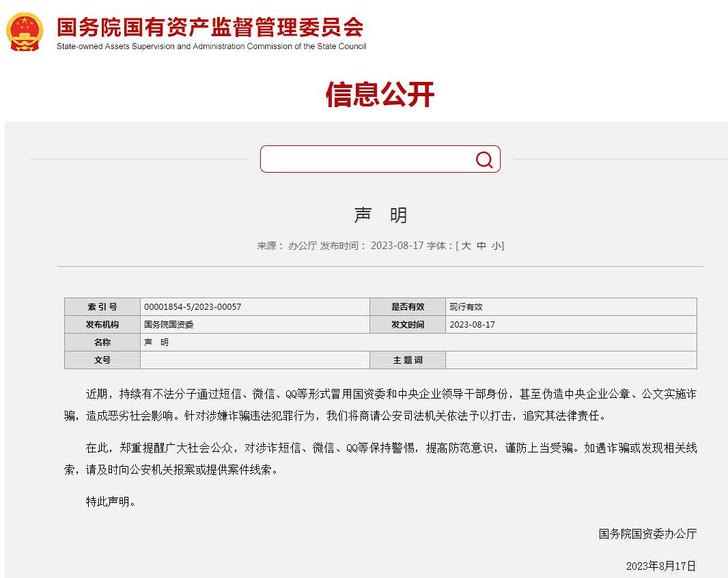The width and height of the screenshot is (728, 578).
Task: Set font size to large (大)
Action: coord(466,246)
